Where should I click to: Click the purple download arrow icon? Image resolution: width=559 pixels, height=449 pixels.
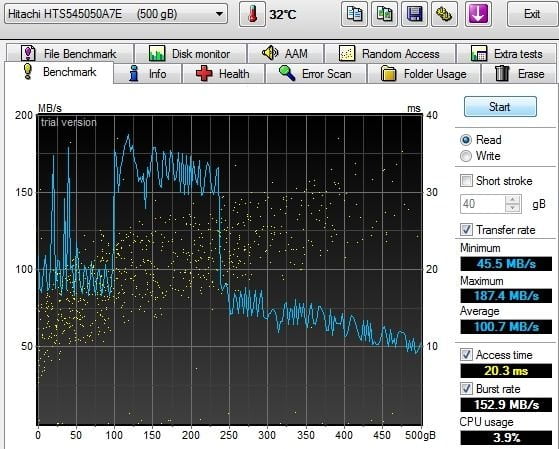click(478, 14)
